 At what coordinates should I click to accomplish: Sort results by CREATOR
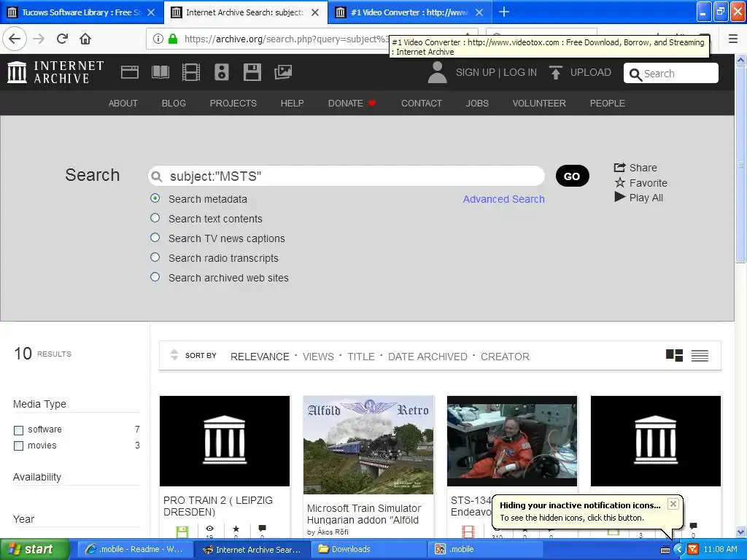505,357
